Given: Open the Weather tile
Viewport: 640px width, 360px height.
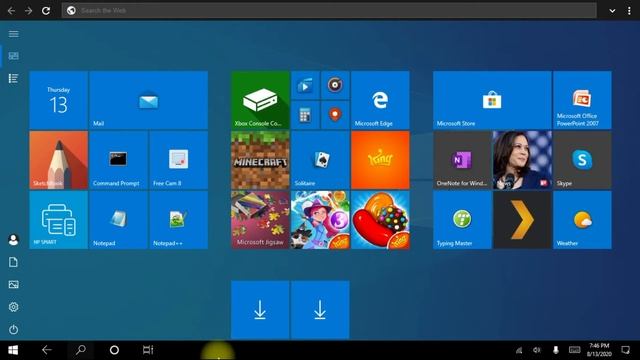Looking at the screenshot, I should (x=582, y=220).
